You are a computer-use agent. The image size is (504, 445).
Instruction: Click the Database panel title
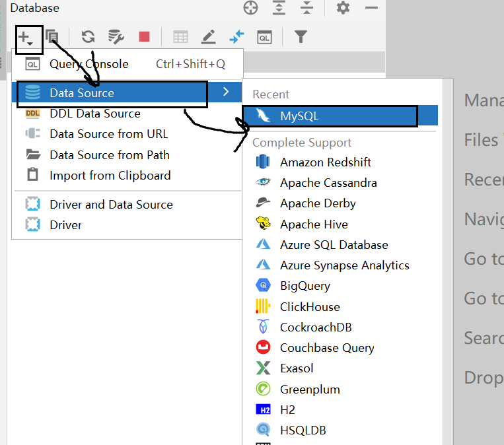(x=35, y=8)
